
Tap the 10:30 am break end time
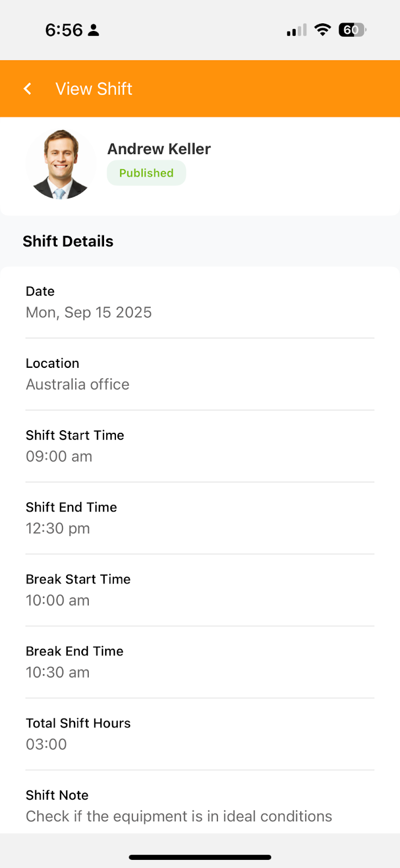pos(58,672)
